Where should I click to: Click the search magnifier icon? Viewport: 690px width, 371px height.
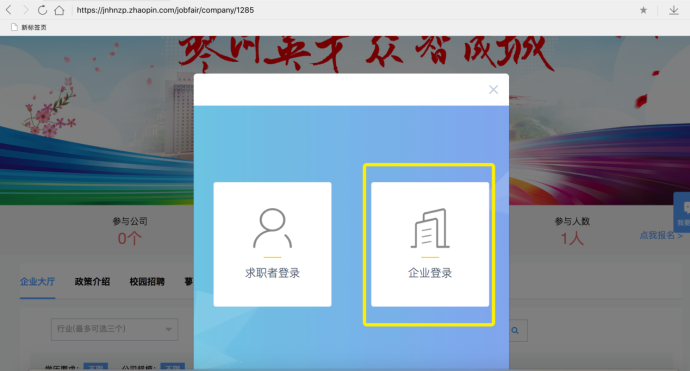515,330
